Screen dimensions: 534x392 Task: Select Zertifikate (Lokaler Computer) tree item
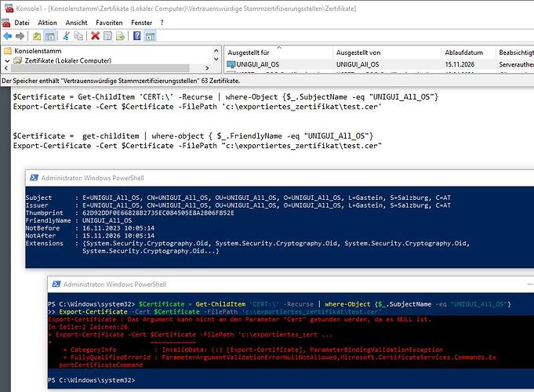[67, 60]
